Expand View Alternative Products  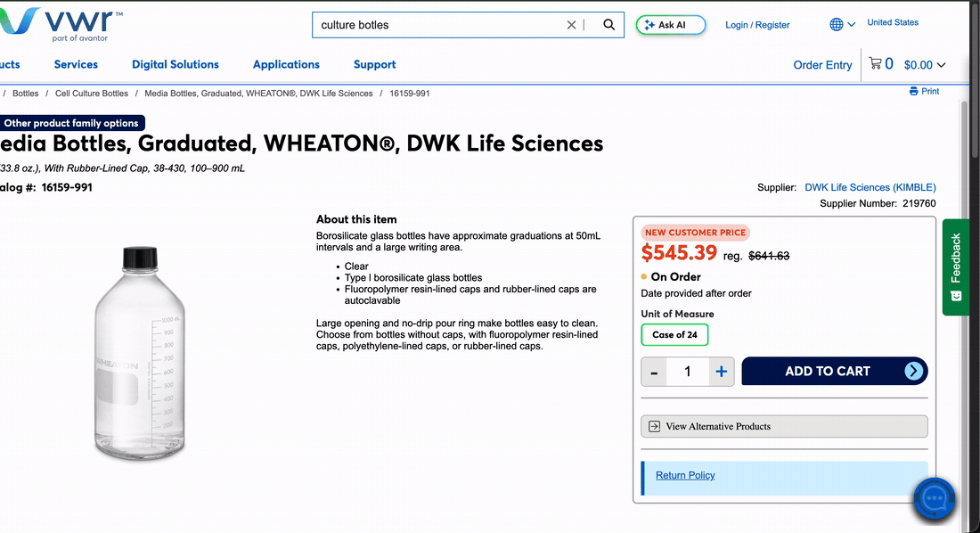click(x=784, y=427)
